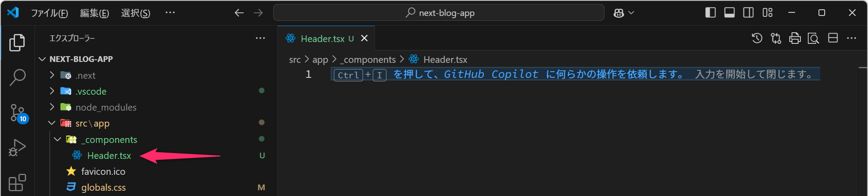
Task: Open the Copilot dropdown in title bar
Action: 623,13
